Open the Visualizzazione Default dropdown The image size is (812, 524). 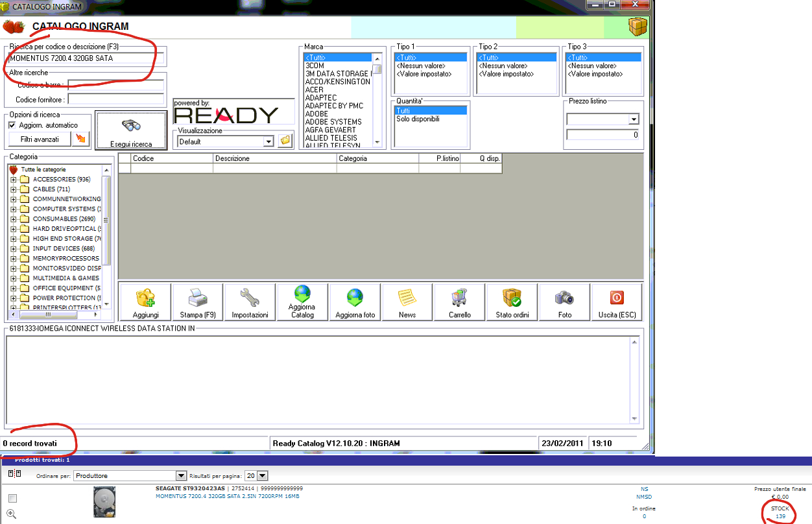(269, 141)
